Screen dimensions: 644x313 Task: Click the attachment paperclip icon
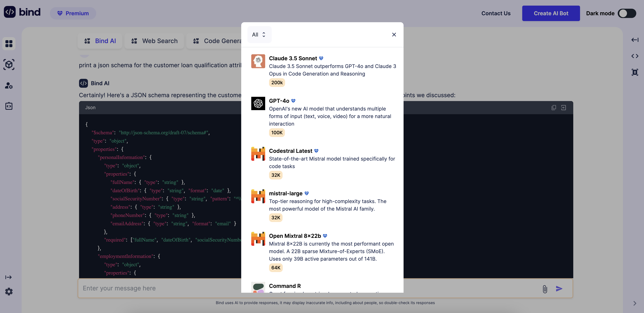(545, 289)
